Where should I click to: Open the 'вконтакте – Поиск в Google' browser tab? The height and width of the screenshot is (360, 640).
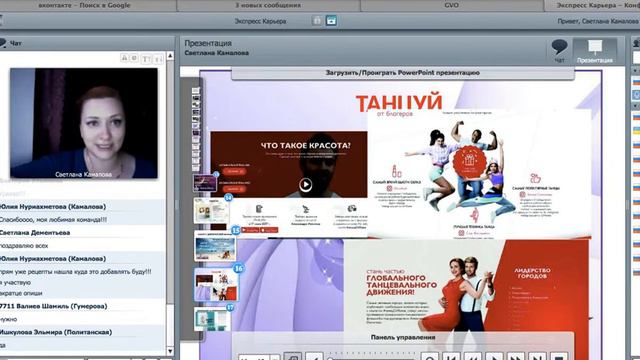[x=88, y=5]
